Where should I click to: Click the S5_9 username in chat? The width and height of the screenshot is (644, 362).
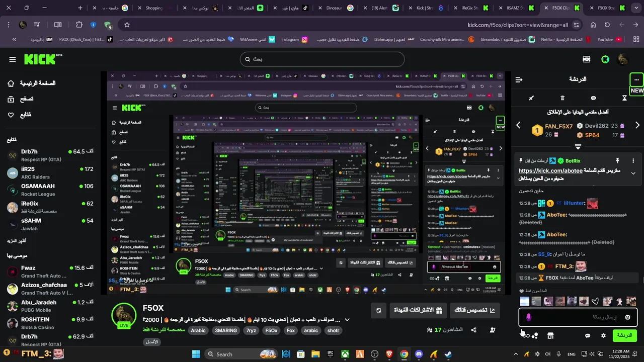coord(545,254)
